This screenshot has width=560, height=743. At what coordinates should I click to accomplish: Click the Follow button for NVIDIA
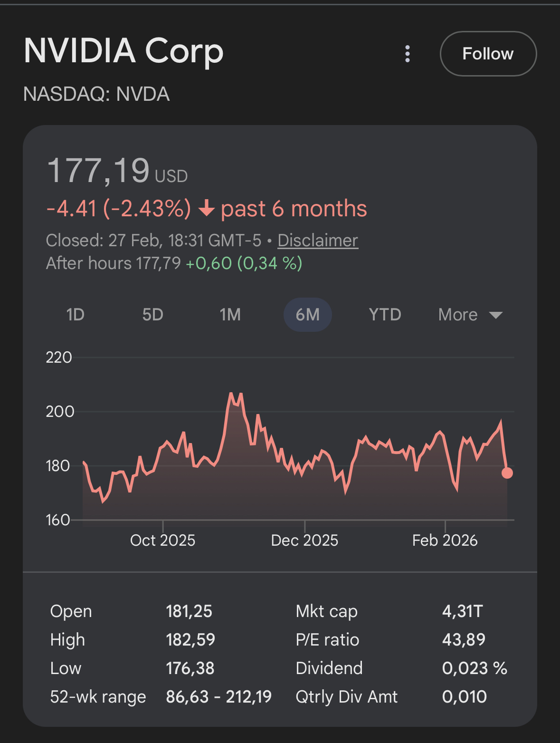click(x=488, y=54)
